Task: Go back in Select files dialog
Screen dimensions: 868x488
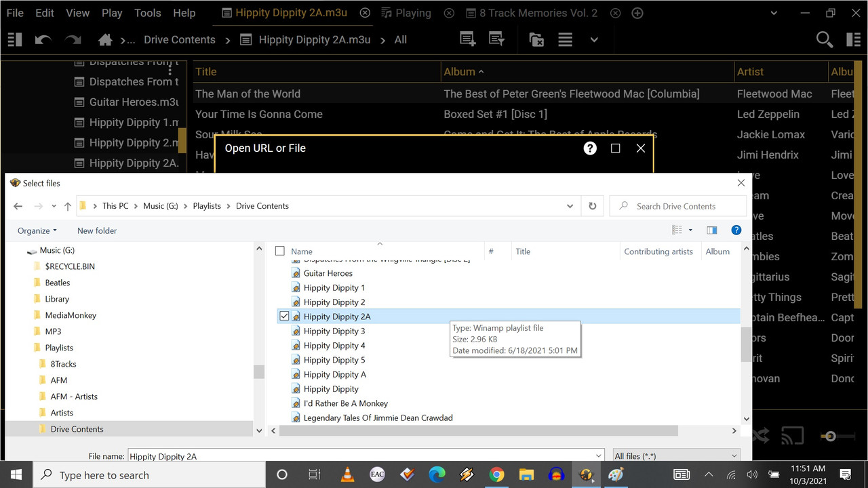Action: point(18,206)
